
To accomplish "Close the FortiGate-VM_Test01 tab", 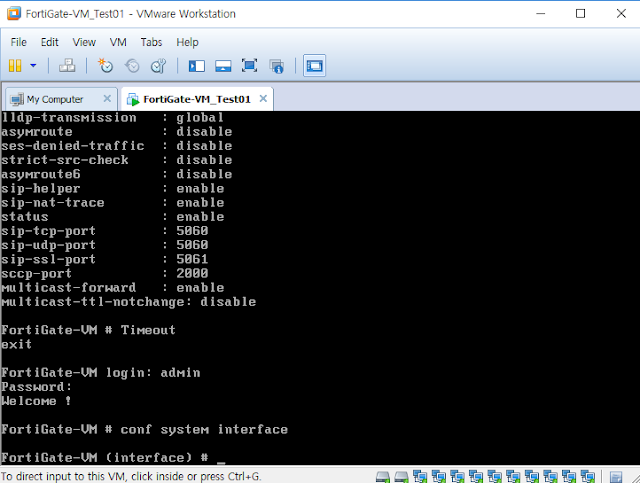I will (263, 99).
